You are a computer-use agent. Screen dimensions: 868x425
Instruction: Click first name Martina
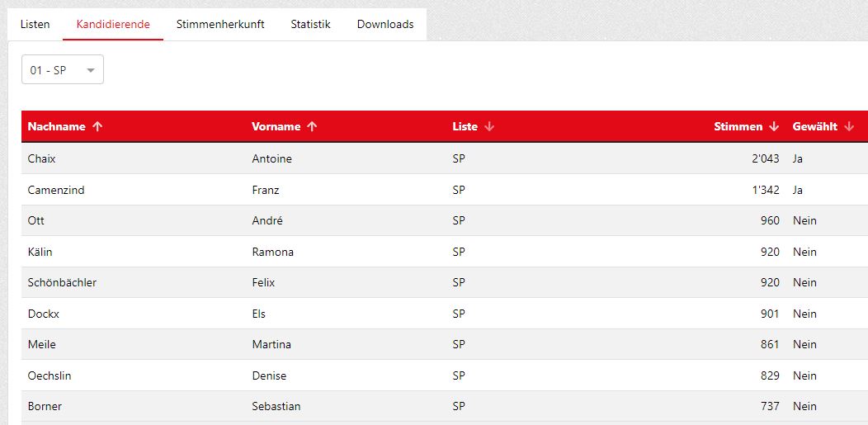coord(271,345)
